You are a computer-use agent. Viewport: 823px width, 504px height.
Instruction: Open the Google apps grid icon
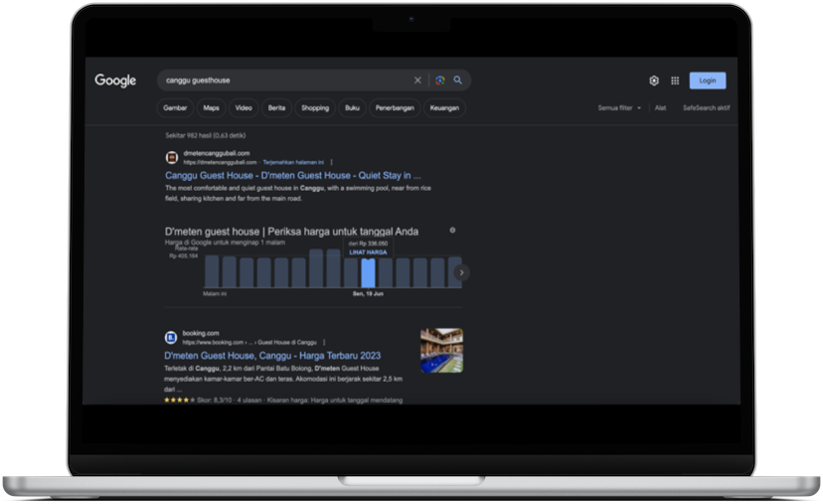(675, 81)
